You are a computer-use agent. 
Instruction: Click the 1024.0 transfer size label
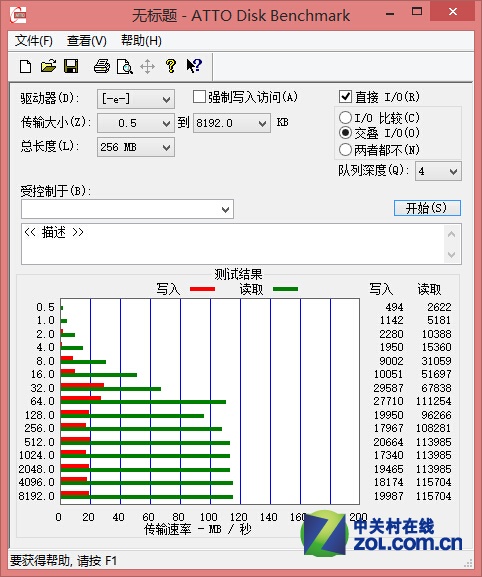click(x=36, y=455)
